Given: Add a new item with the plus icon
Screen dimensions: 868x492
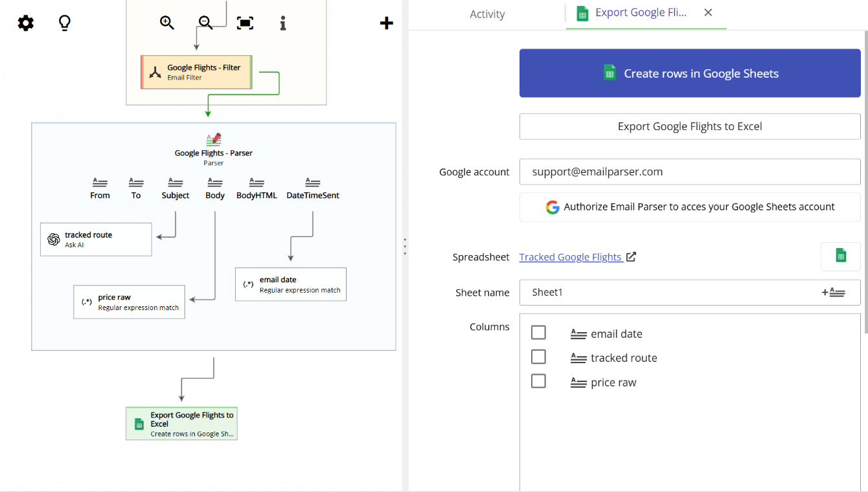Looking at the screenshot, I should [386, 22].
